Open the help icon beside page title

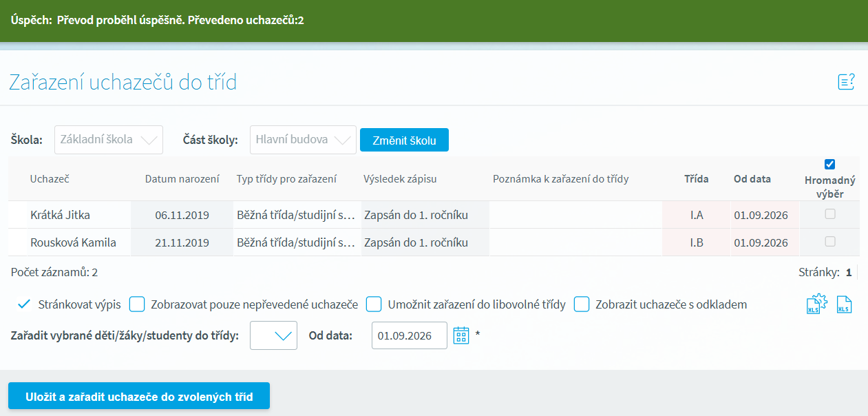click(x=846, y=82)
